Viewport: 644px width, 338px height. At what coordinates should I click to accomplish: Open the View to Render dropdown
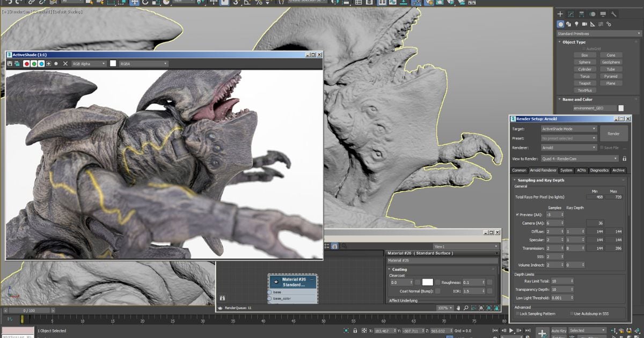580,158
